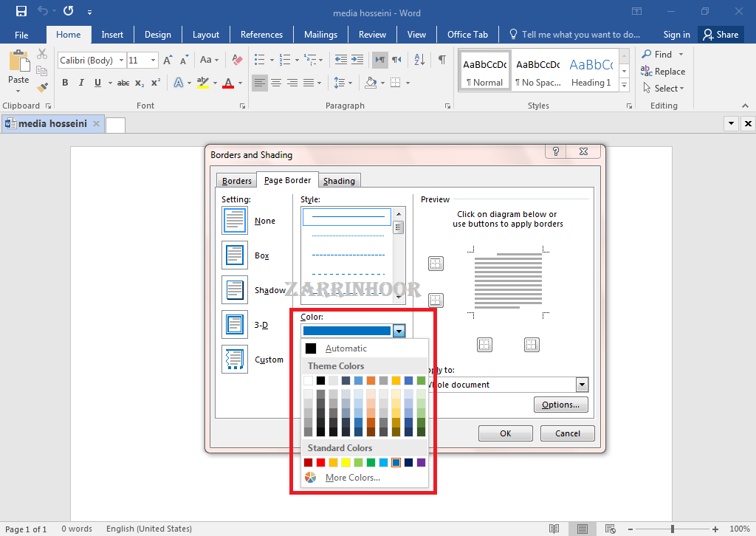Toggle Italic formatting
This screenshot has height=536, width=756.
click(x=80, y=83)
